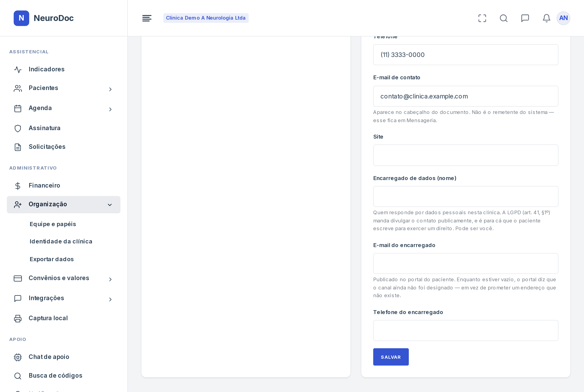Open Equipe e papéis submenu item

pos(53,224)
